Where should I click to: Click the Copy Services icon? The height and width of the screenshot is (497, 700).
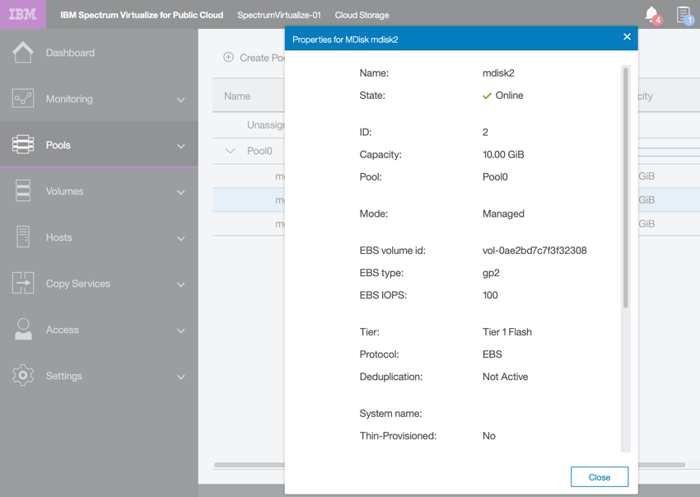(23, 284)
